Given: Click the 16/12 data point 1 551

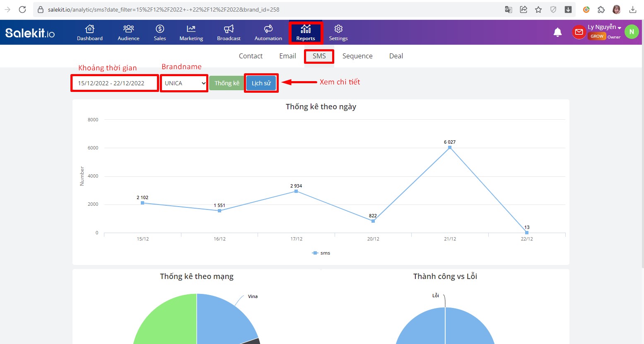Looking at the screenshot, I should point(219,211).
